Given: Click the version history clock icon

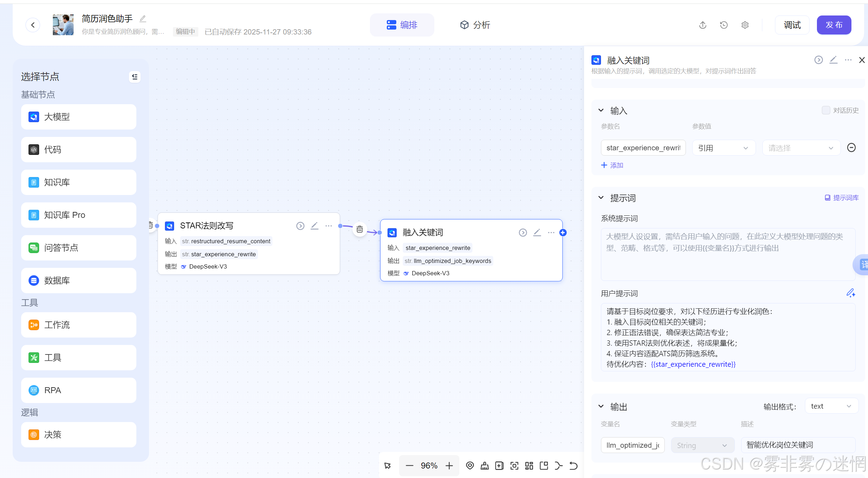Looking at the screenshot, I should (724, 25).
